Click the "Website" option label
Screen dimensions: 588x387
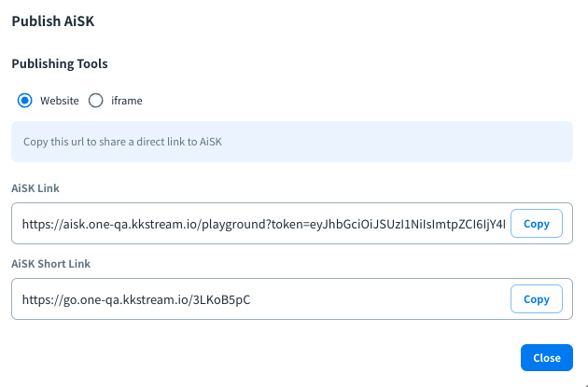coord(60,101)
